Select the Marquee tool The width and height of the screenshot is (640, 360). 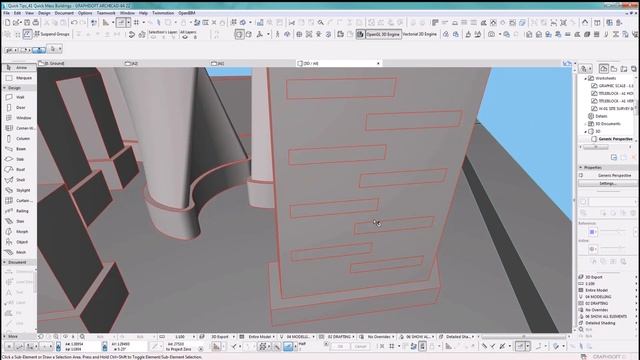coord(18,78)
